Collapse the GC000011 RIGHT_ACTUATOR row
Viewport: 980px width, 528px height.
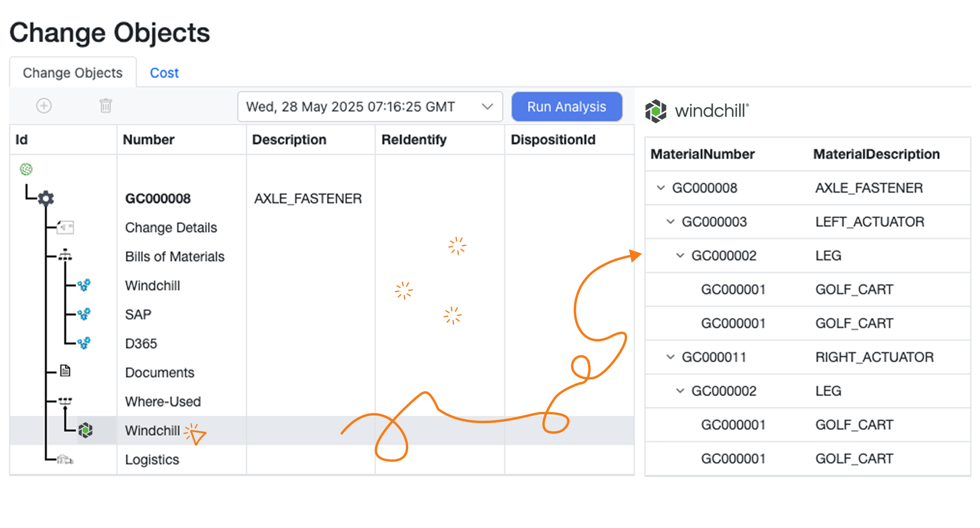pyautogui.click(x=670, y=357)
